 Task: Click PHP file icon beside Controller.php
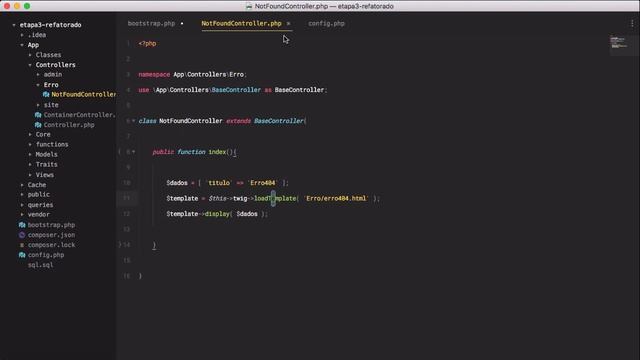38,125
